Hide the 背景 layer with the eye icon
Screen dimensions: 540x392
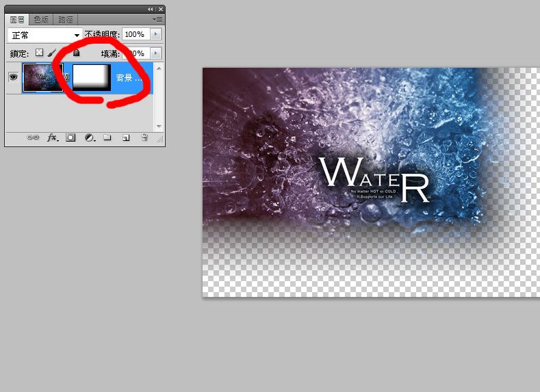13,77
